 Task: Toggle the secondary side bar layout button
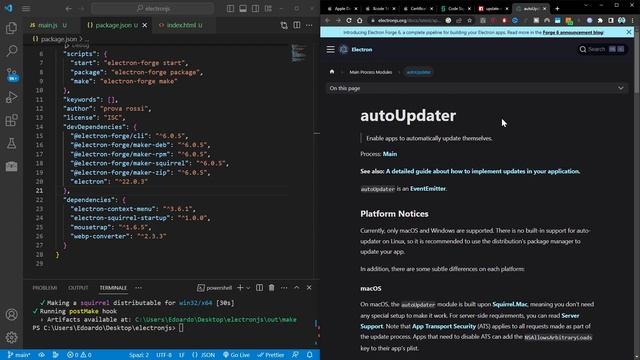click(x=256, y=9)
